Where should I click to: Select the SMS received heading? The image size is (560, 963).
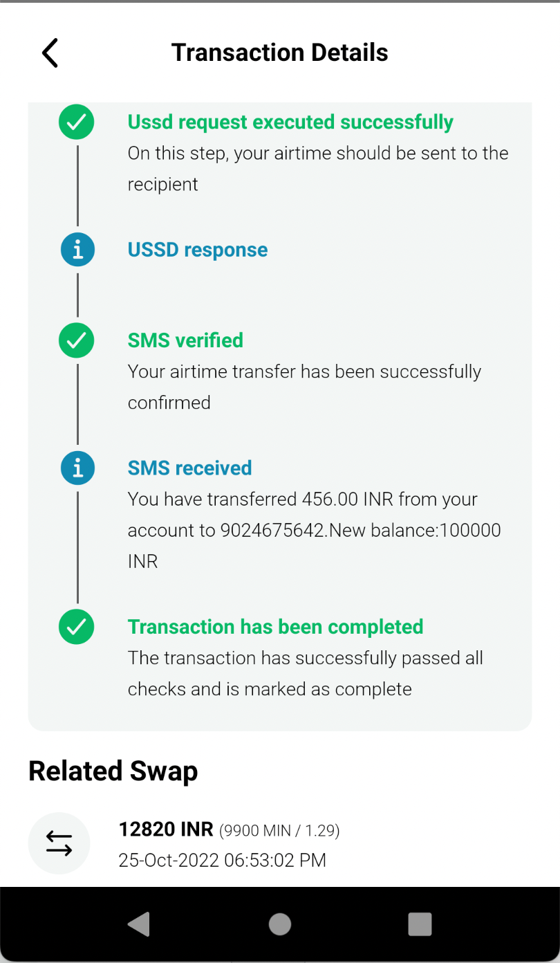tap(189, 468)
